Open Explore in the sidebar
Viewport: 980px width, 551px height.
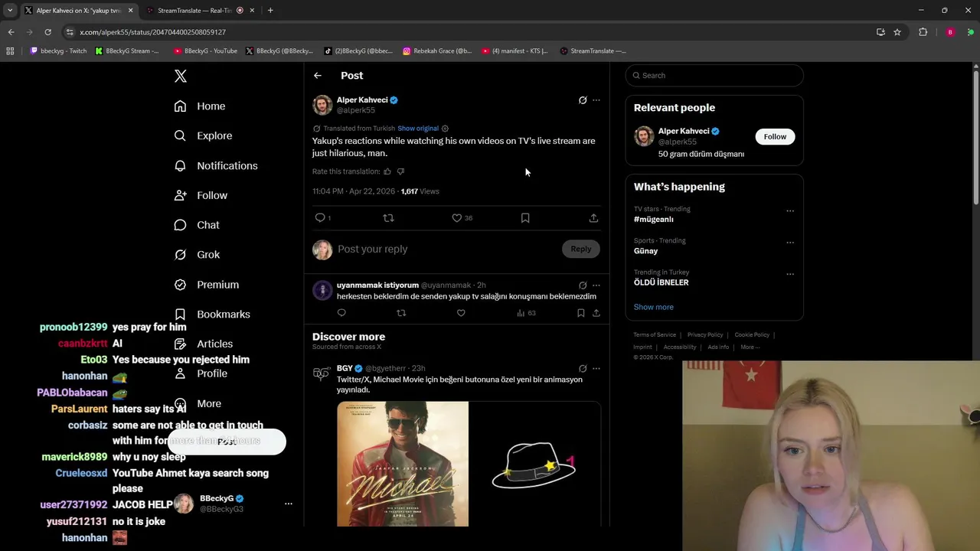[x=203, y=135]
